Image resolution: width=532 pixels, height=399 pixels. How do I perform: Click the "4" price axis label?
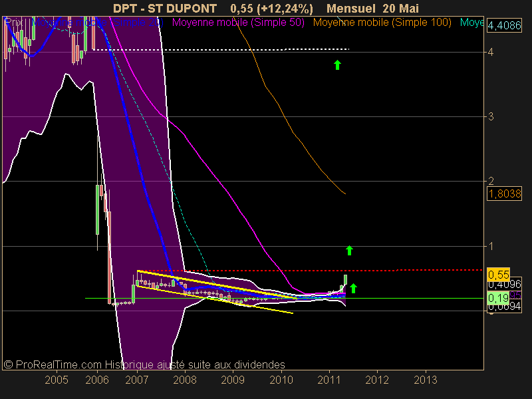[x=491, y=53]
